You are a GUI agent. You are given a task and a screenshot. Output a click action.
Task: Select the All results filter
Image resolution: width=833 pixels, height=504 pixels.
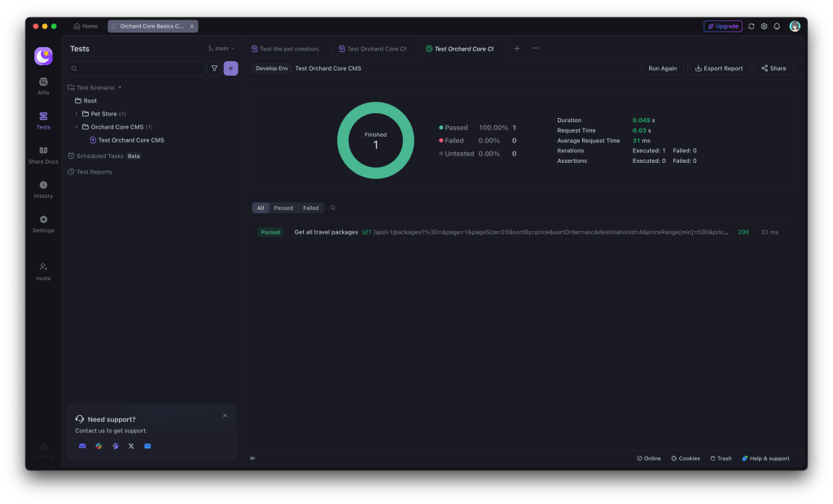[261, 208]
